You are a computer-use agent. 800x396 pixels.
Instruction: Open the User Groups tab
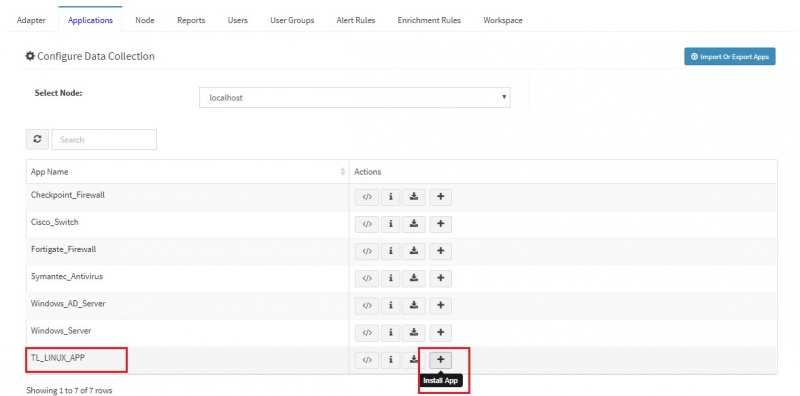[x=292, y=20]
